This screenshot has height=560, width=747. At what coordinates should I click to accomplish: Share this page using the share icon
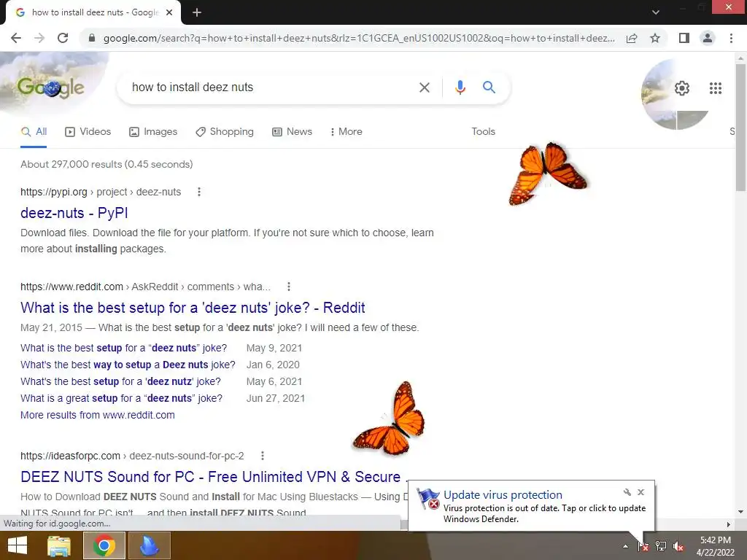(632, 38)
